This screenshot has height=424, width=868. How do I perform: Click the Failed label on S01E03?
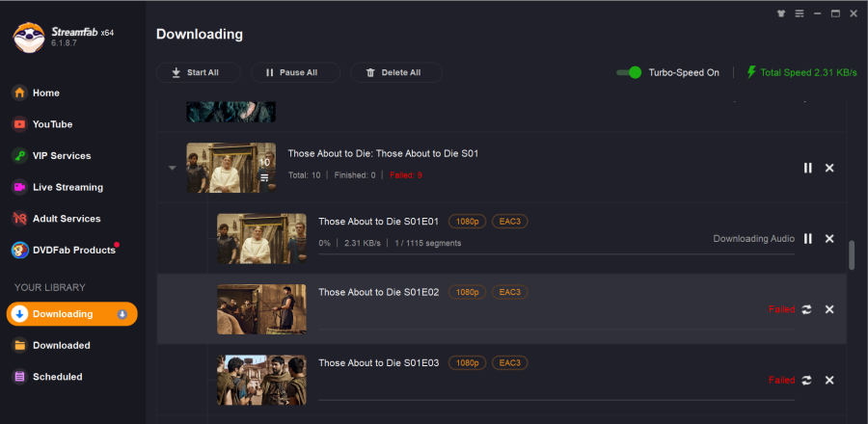(x=781, y=381)
